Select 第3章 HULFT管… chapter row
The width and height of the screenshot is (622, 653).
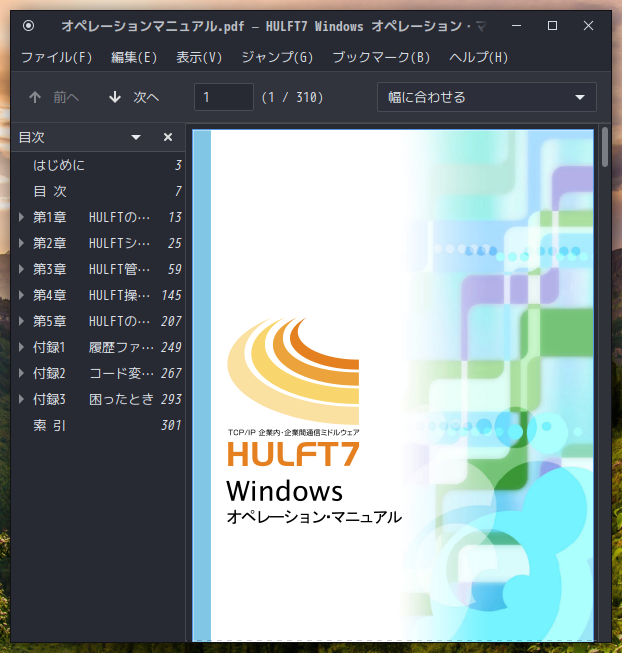pos(98,269)
